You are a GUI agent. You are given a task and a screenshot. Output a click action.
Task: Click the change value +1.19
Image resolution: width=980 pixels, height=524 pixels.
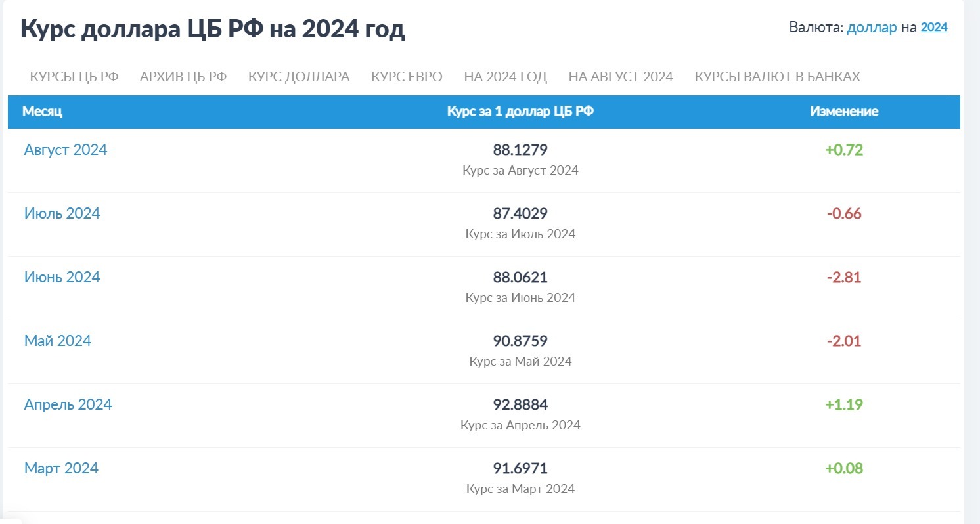pyautogui.click(x=844, y=405)
